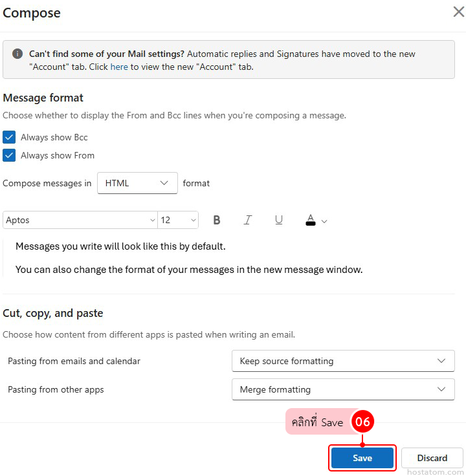Follow the 'here' link to Account tab
This screenshot has width=466, height=476.
[x=119, y=67]
